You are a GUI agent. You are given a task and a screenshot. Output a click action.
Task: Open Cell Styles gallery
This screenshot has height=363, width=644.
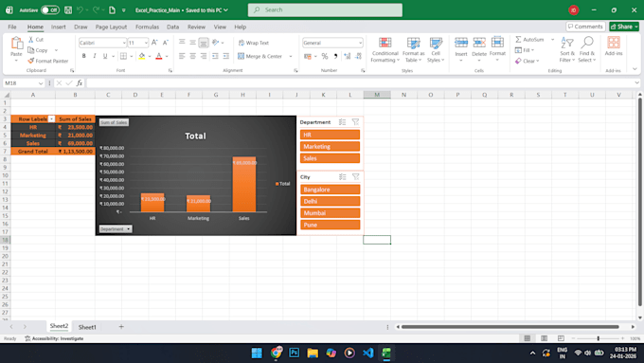point(436,49)
